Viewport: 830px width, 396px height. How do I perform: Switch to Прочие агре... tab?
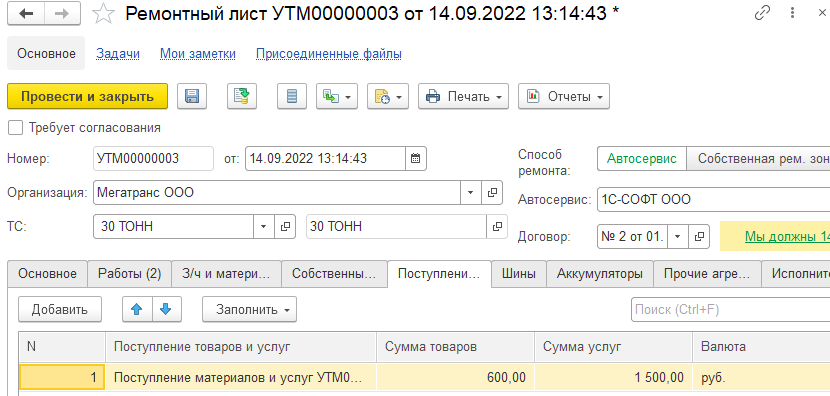(707, 274)
